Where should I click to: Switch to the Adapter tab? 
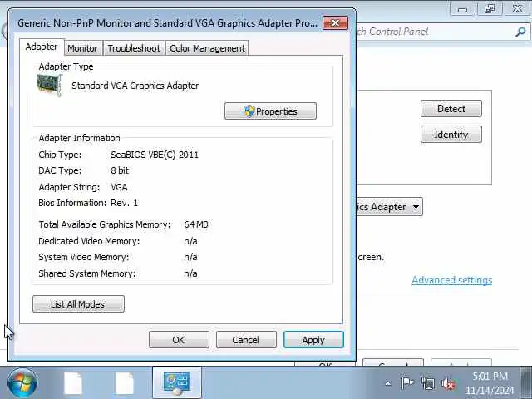point(42,47)
